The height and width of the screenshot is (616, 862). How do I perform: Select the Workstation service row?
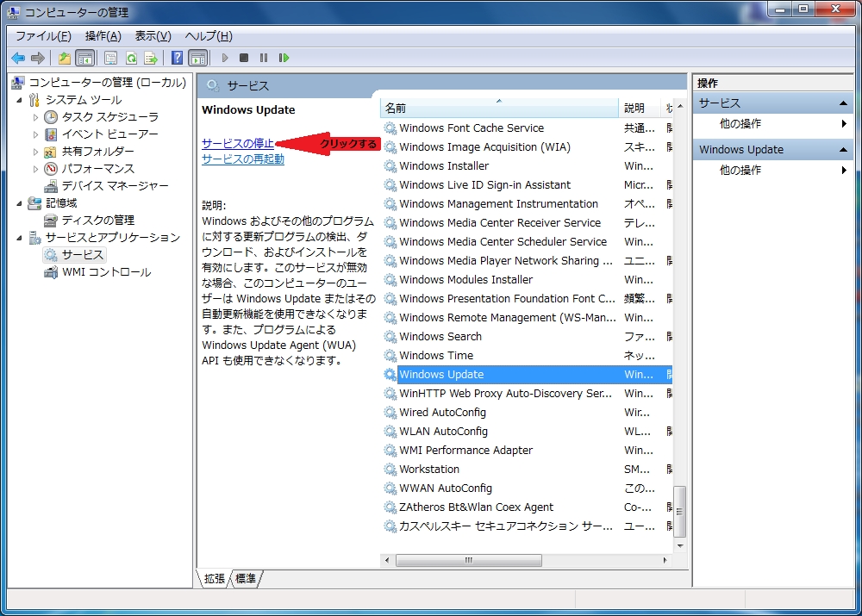528,470
